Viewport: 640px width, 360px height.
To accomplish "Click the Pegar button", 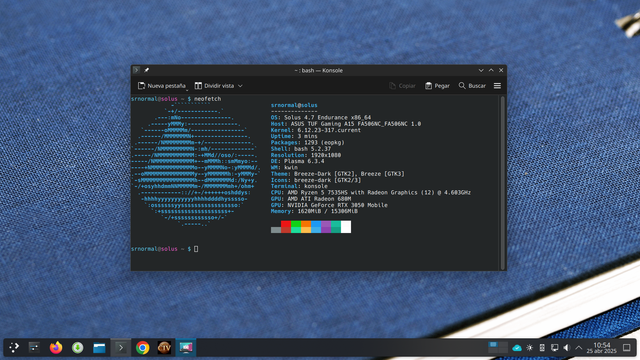I will (437, 86).
